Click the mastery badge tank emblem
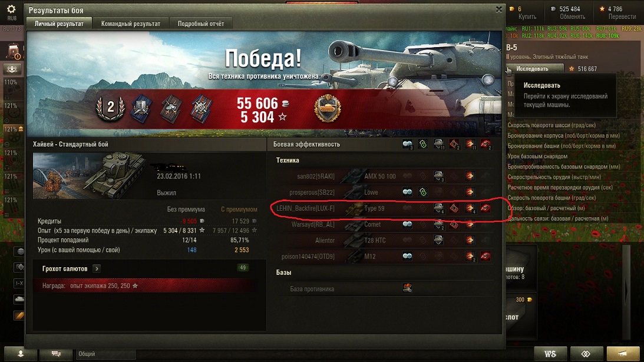The image size is (644, 362). pyautogui.click(x=327, y=109)
